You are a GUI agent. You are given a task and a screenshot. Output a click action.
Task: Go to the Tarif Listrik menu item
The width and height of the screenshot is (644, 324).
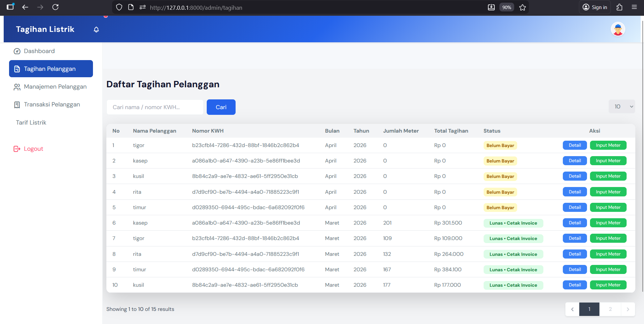[x=31, y=123]
